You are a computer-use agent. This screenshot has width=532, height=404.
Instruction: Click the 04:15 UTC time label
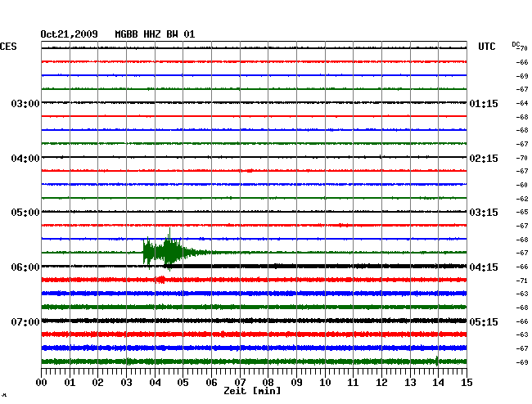coord(484,267)
